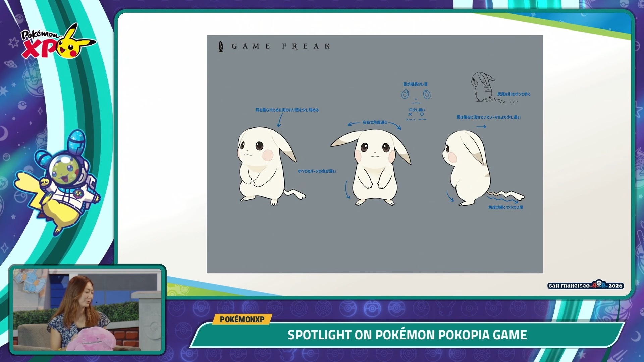This screenshot has width=644, height=362.
Task: Click the San Francisco 2026 badge
Action: [x=586, y=285]
